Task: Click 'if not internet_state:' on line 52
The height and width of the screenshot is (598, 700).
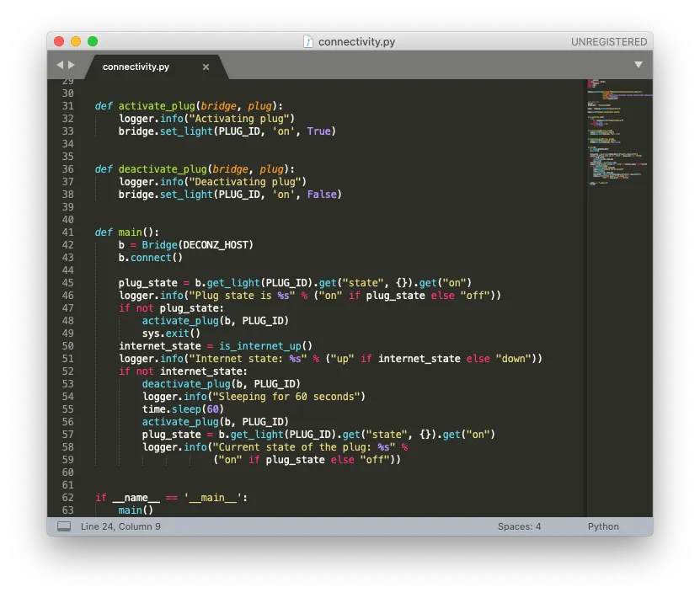Action: coord(183,371)
